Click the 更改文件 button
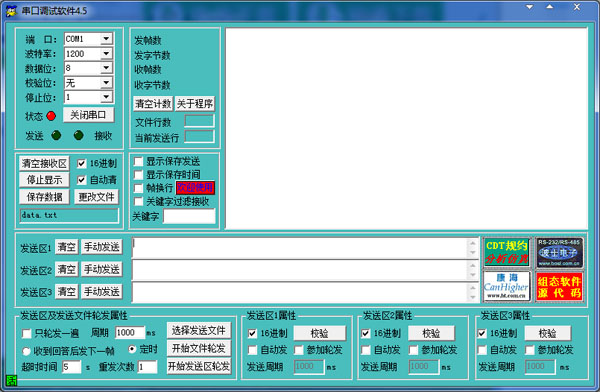 [x=96, y=197]
